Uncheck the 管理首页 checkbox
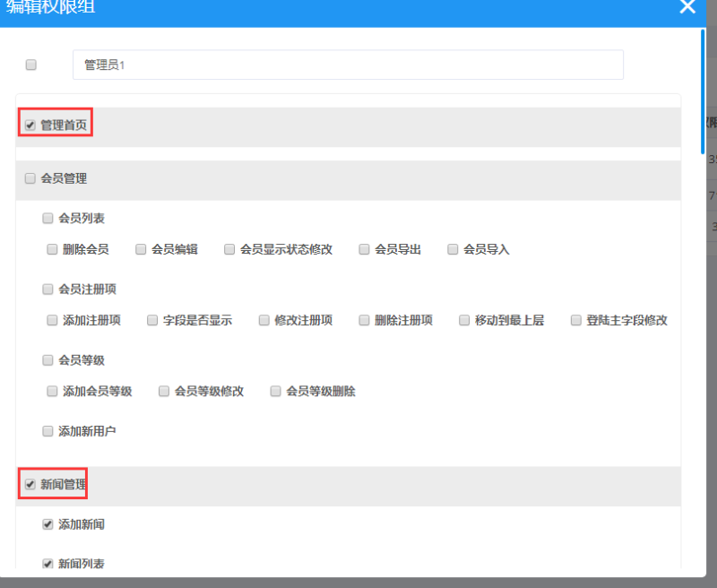Image resolution: width=717 pixels, height=588 pixels. pyautogui.click(x=30, y=125)
